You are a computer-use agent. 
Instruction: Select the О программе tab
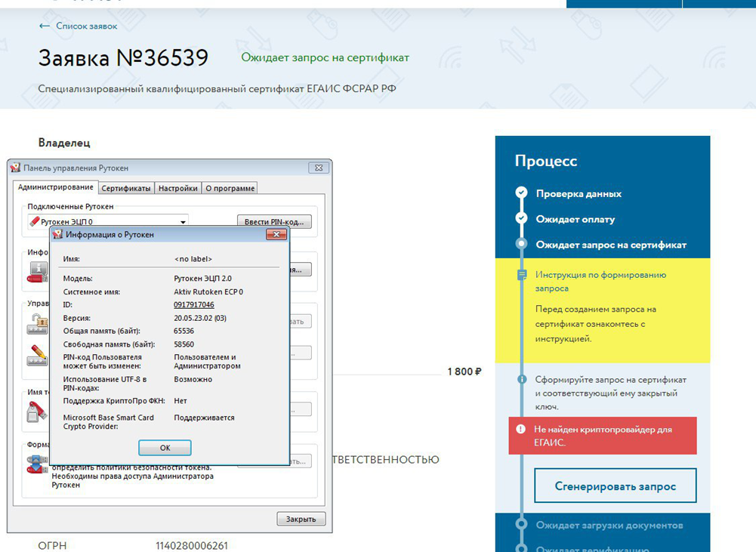(x=230, y=188)
